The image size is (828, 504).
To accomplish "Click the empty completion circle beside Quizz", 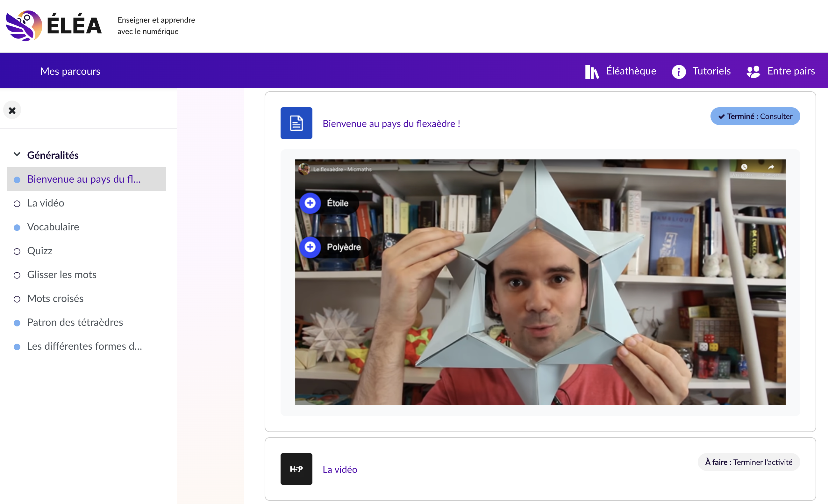I will [17, 251].
